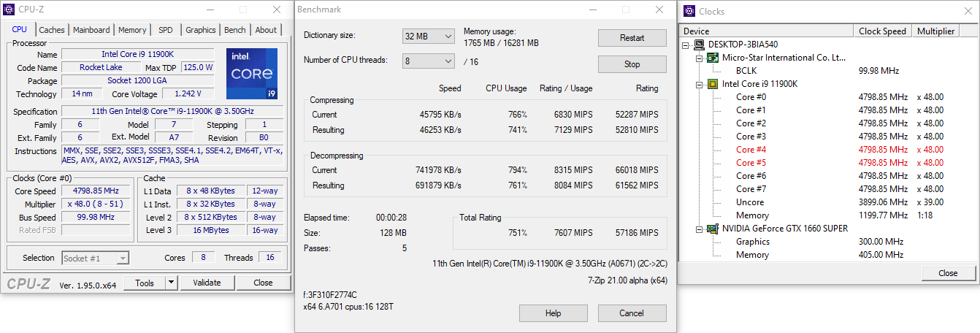This screenshot has height=333, width=980.
Task: Switch to the Bench tab
Action: point(234,30)
